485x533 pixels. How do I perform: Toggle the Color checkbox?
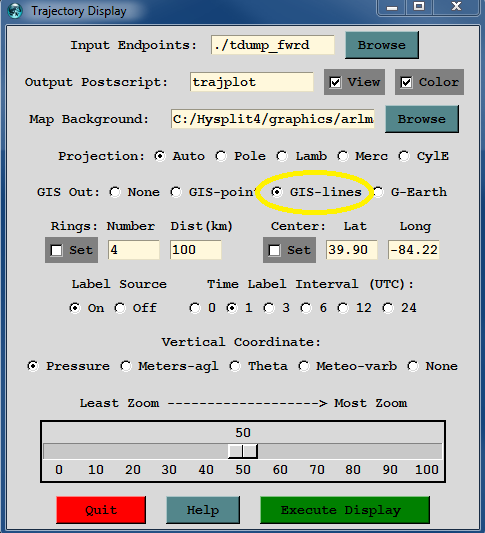click(x=429, y=82)
